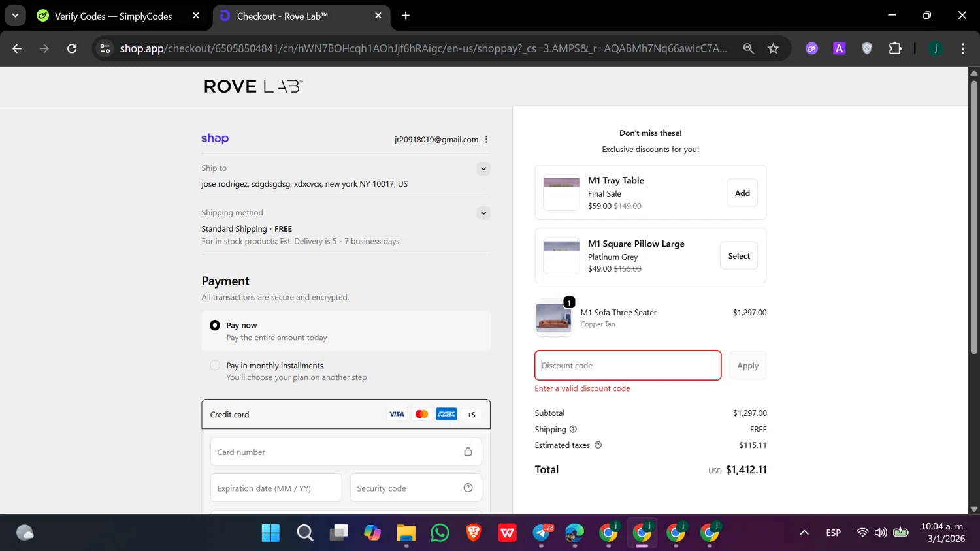Open taskbar Search
This screenshot has height=551, width=980.
(304, 533)
